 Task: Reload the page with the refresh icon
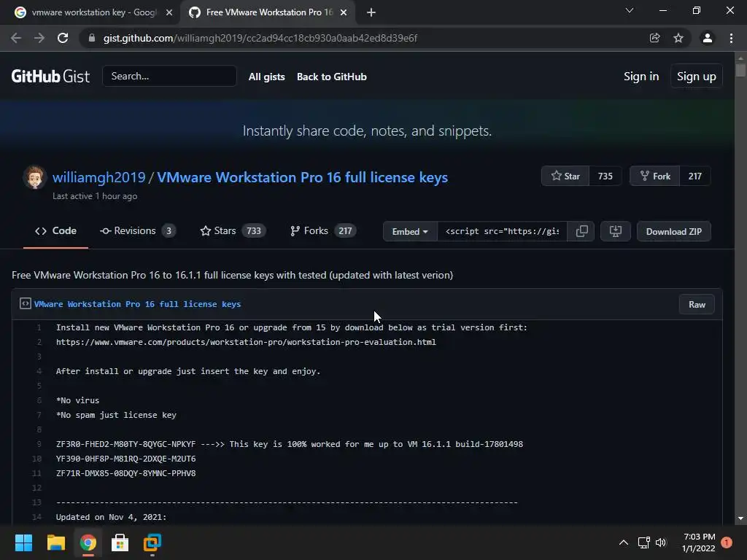point(63,38)
